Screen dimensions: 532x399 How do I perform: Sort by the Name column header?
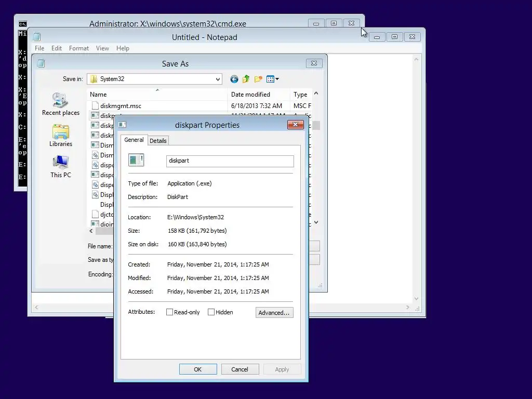pos(157,95)
